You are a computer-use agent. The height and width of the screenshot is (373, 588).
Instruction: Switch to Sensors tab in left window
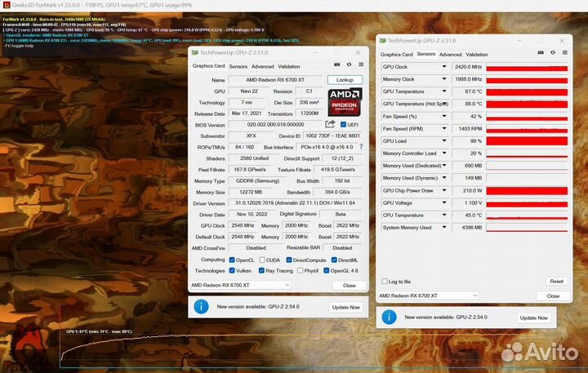[238, 66]
